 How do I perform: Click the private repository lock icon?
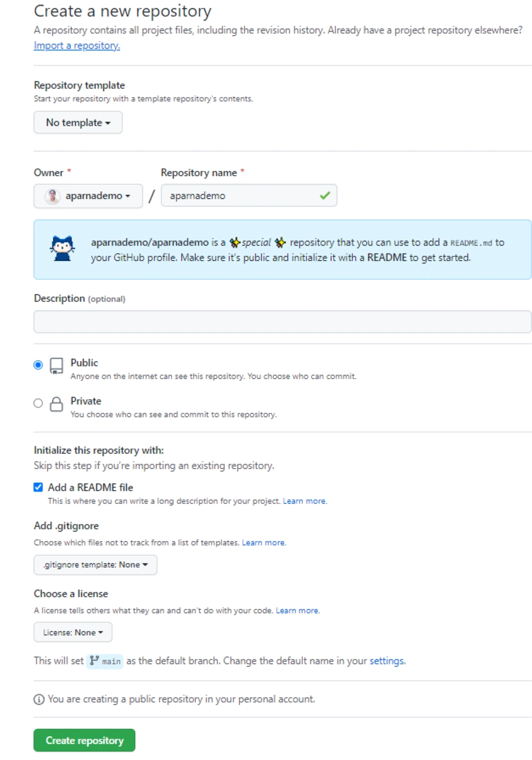[57, 404]
